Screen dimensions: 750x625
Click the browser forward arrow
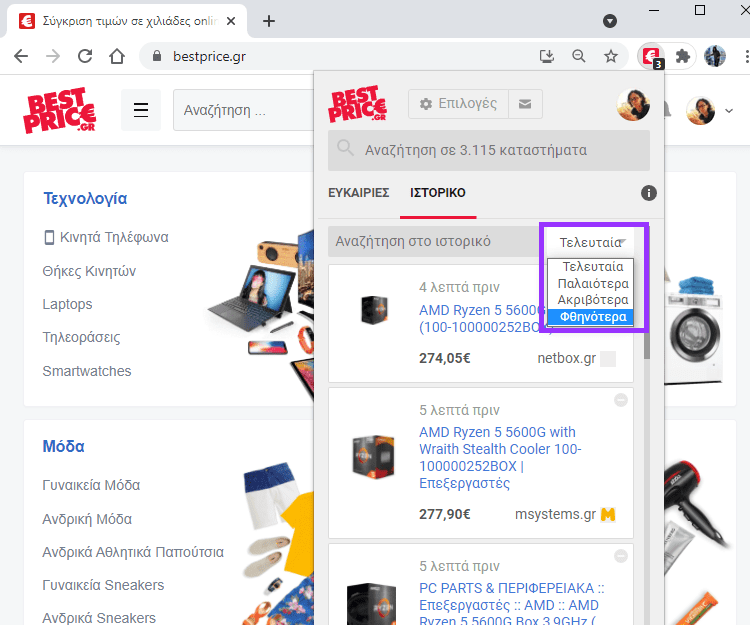(53, 56)
